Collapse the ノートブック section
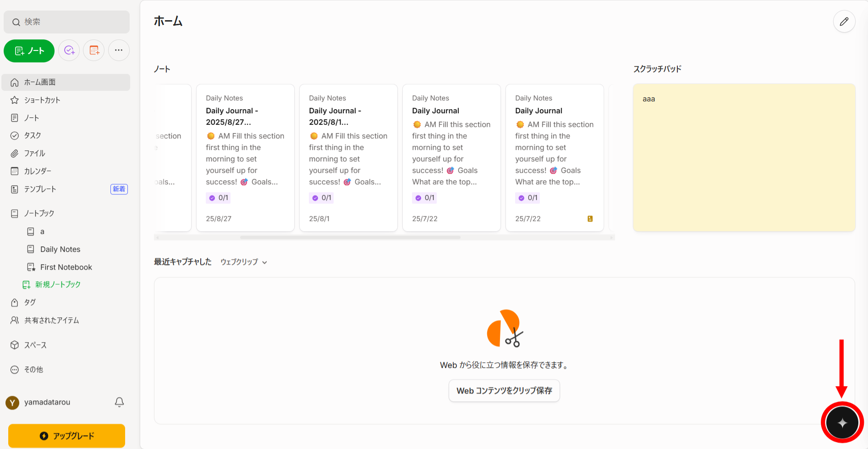 [x=38, y=213]
